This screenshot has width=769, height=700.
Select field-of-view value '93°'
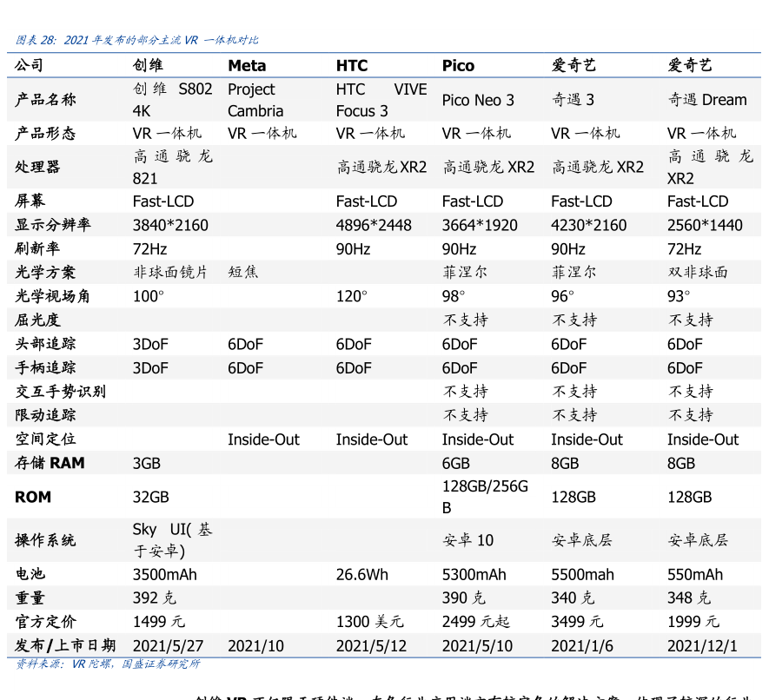click(x=679, y=296)
